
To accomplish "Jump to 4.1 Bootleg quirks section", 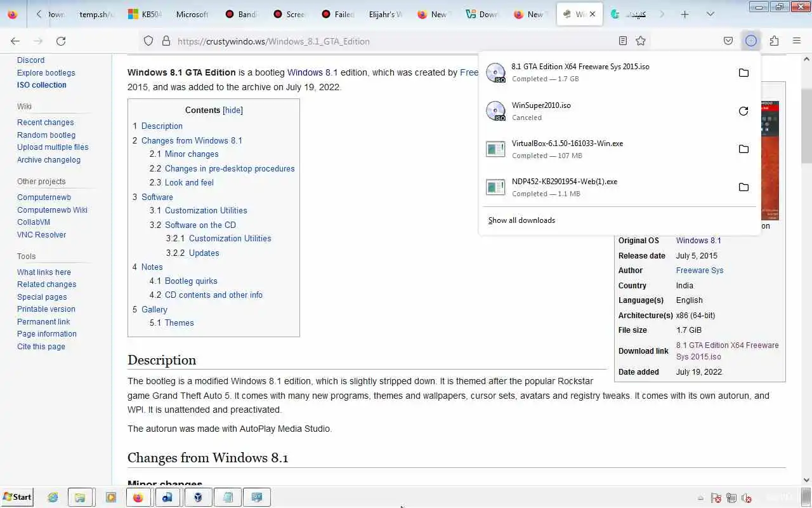I will [183, 281].
